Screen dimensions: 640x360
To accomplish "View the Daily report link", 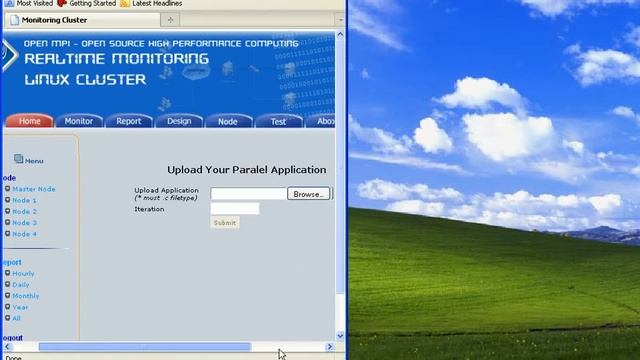I will click(x=21, y=284).
